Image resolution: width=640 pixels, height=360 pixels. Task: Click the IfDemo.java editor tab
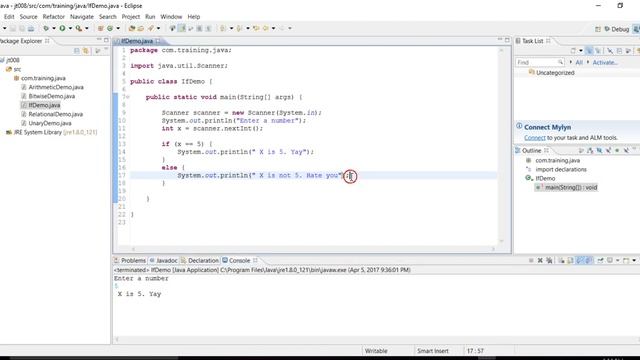(x=137, y=41)
